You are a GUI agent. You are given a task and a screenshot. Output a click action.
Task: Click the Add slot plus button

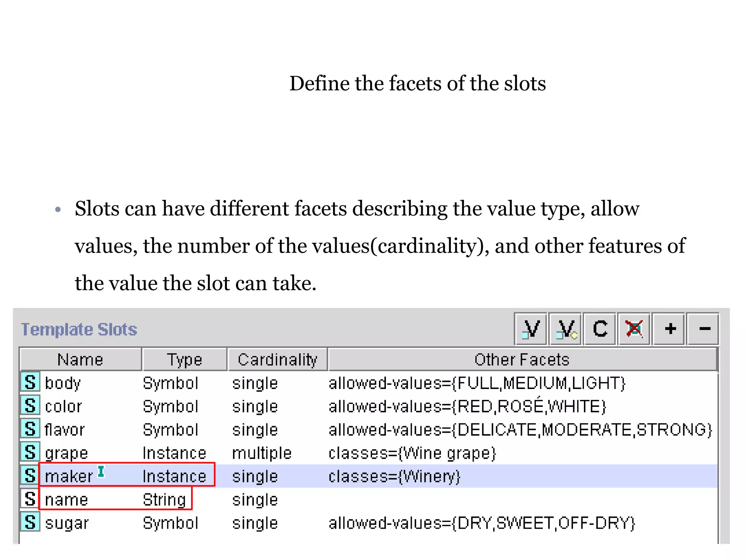[x=669, y=329]
